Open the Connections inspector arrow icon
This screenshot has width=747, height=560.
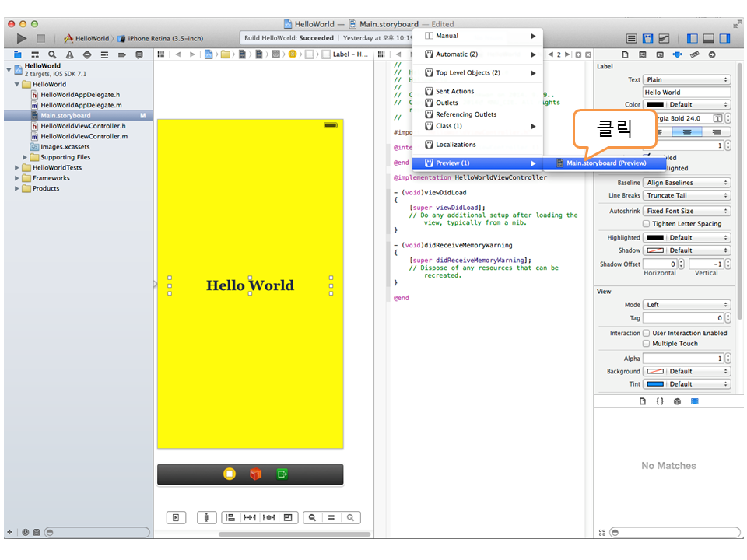[x=711, y=54]
